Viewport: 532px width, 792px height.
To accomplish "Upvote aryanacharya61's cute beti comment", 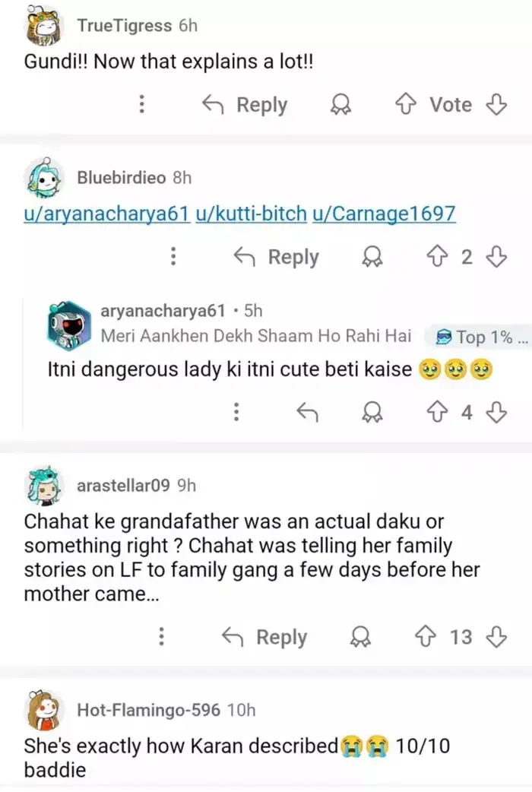I will [439, 412].
